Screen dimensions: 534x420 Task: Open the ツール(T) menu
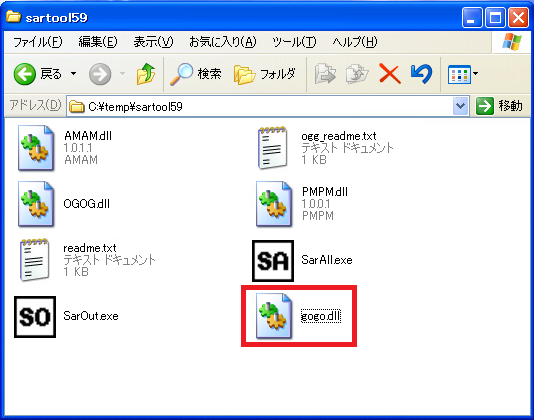tap(294, 42)
